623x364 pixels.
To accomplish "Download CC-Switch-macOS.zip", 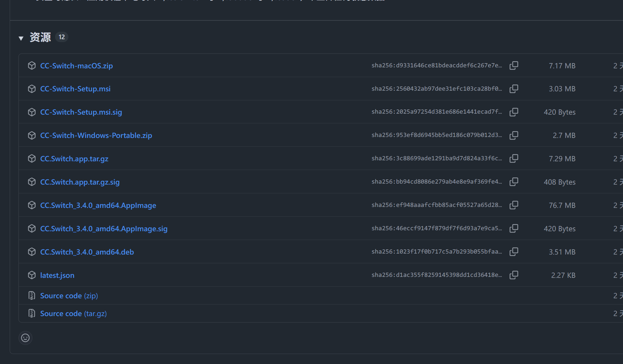I will [x=76, y=66].
